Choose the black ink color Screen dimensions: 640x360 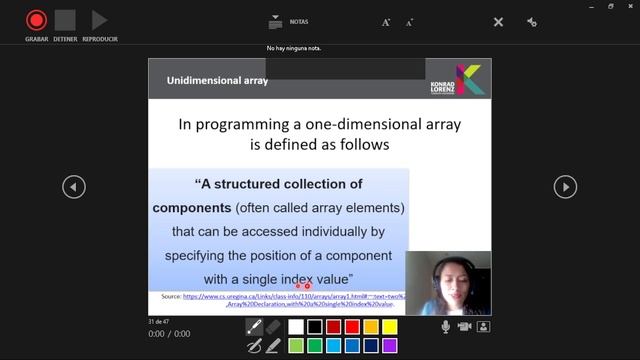(315, 327)
